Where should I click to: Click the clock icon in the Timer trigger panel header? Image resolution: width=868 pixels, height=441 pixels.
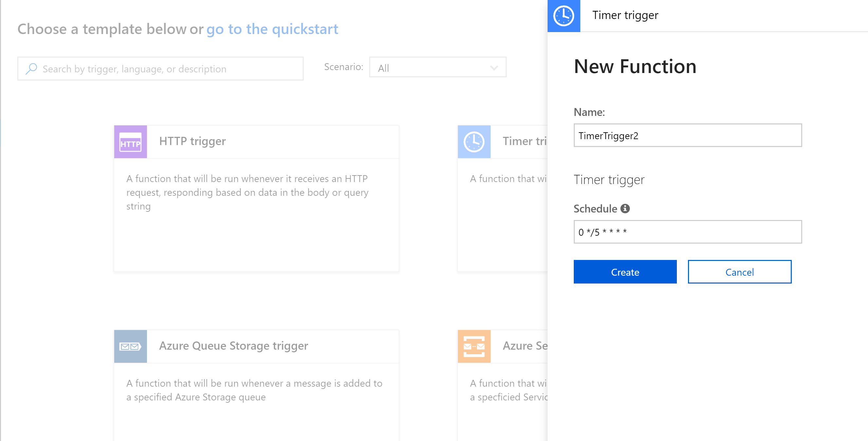click(x=564, y=15)
